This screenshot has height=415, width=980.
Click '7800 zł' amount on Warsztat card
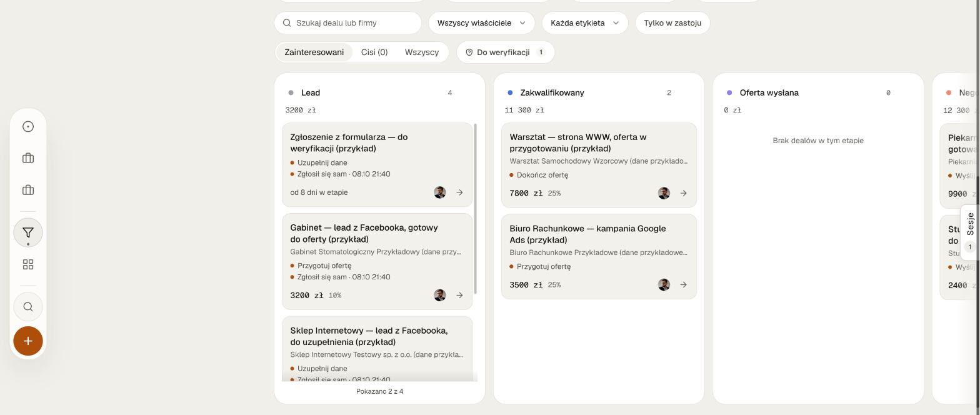[526, 193]
